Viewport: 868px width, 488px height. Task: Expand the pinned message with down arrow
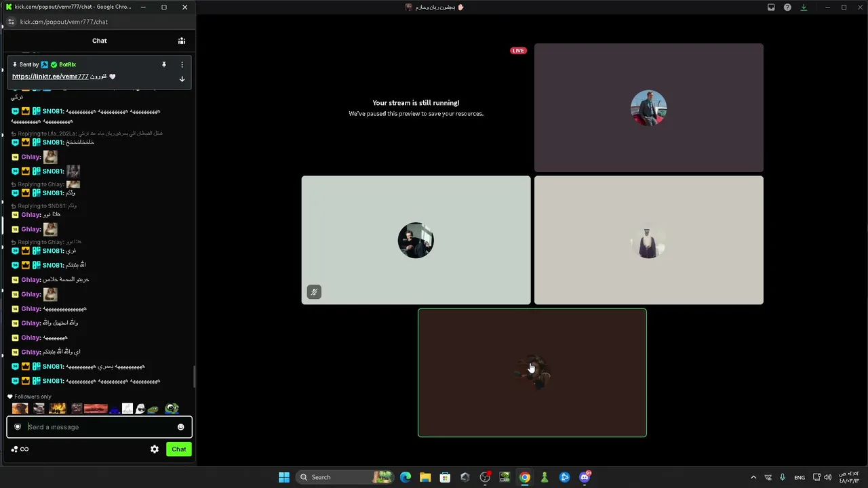182,79
